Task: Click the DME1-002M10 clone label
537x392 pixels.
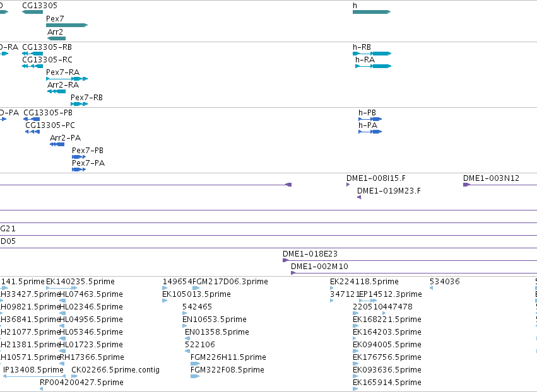Action: click(319, 267)
